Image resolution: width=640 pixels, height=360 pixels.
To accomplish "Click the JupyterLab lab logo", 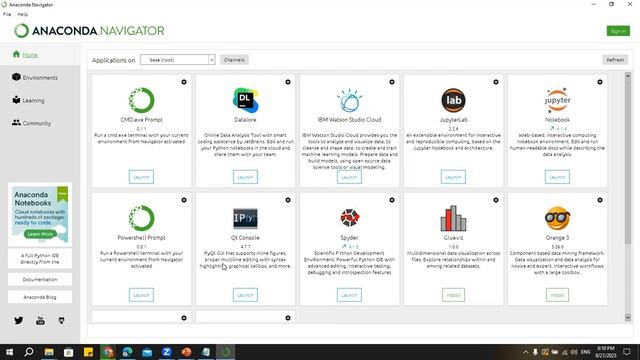I will 453,100.
